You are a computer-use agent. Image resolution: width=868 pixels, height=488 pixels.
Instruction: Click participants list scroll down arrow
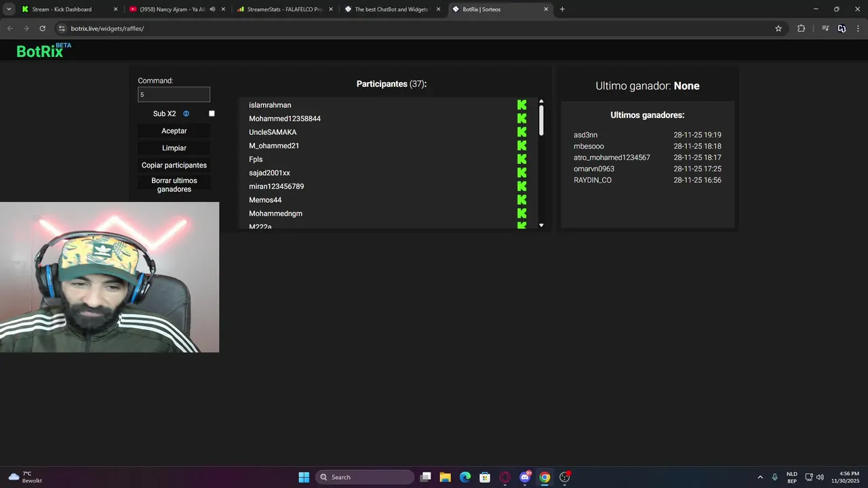[541, 225]
